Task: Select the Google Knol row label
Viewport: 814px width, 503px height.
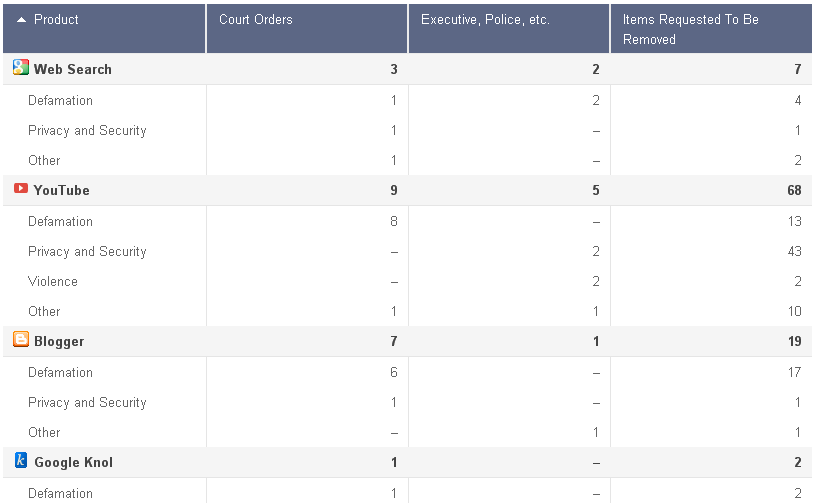Action: tap(73, 463)
